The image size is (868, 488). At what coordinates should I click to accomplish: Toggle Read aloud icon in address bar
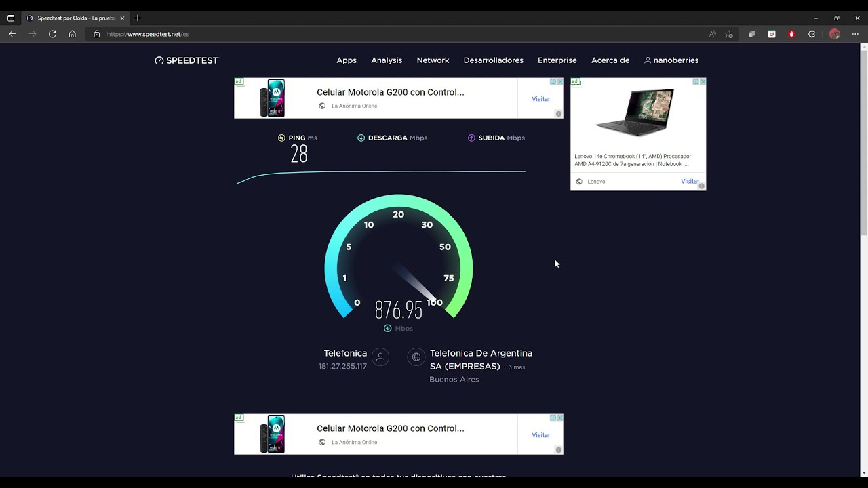tap(712, 34)
